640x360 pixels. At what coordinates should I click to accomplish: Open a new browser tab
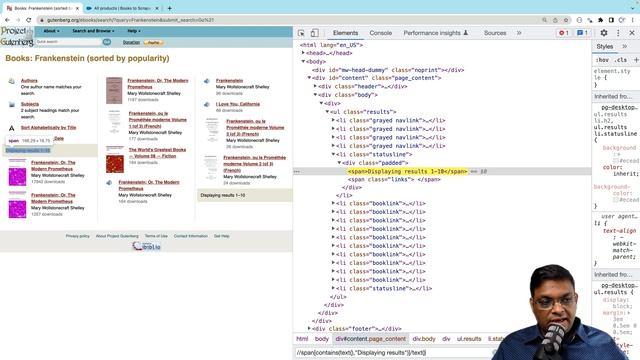169,8
